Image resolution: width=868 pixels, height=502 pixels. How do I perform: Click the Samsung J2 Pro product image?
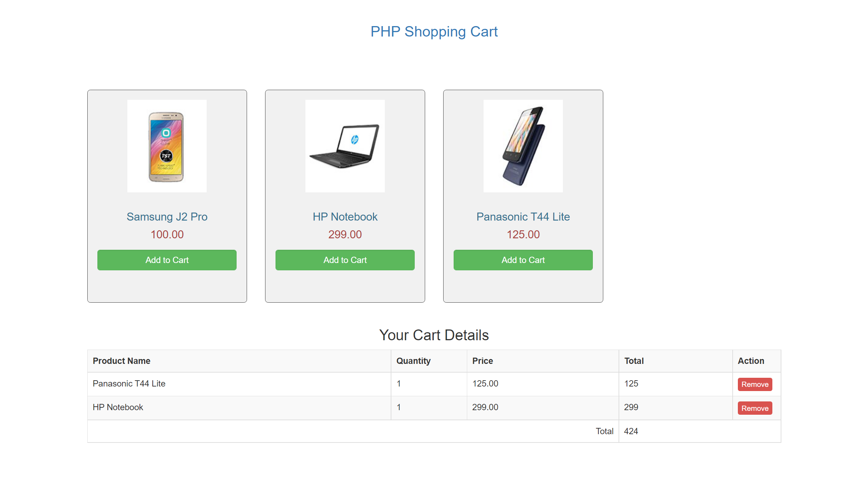coord(167,146)
